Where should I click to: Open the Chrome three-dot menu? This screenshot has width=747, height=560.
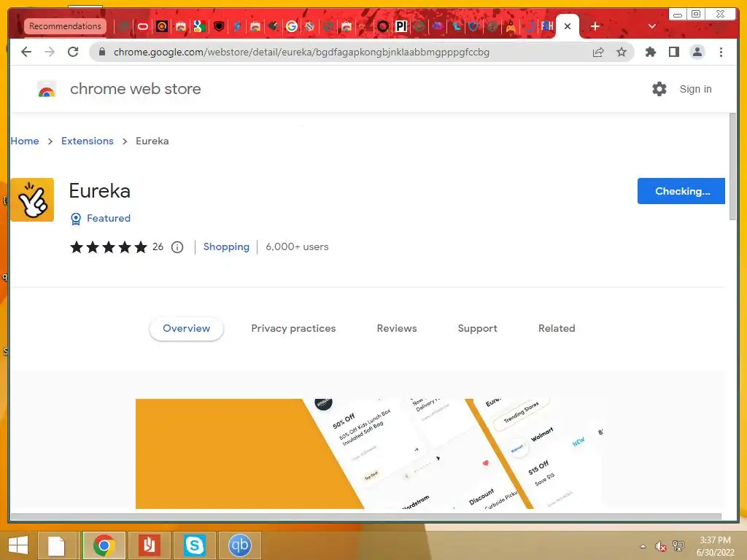721,52
